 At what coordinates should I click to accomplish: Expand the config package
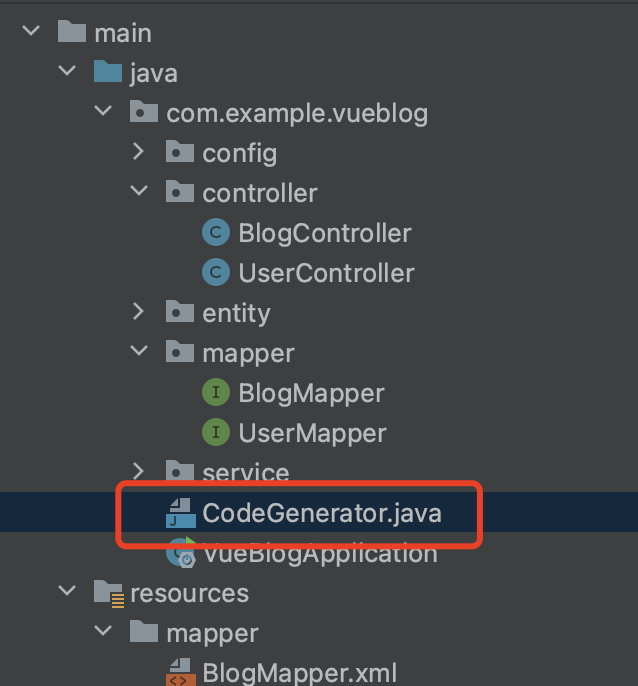139,152
